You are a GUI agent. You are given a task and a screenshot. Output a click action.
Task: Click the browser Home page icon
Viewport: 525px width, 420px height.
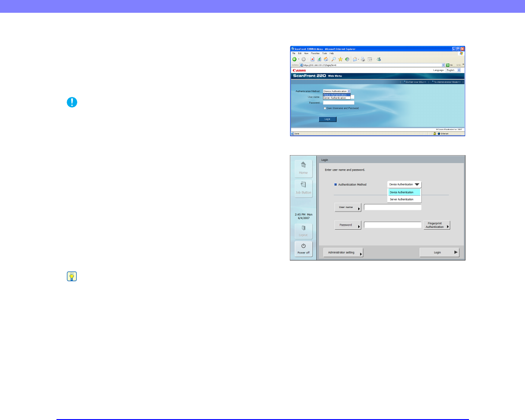(326, 59)
